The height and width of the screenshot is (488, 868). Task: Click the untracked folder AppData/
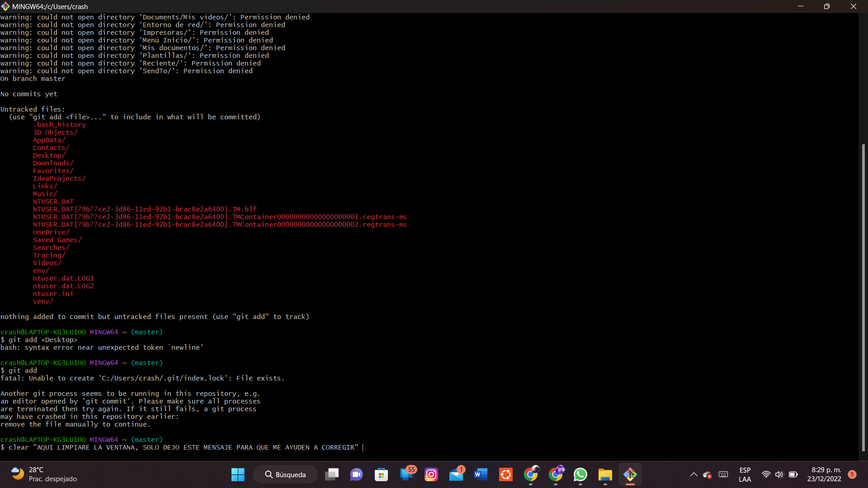[x=49, y=140]
